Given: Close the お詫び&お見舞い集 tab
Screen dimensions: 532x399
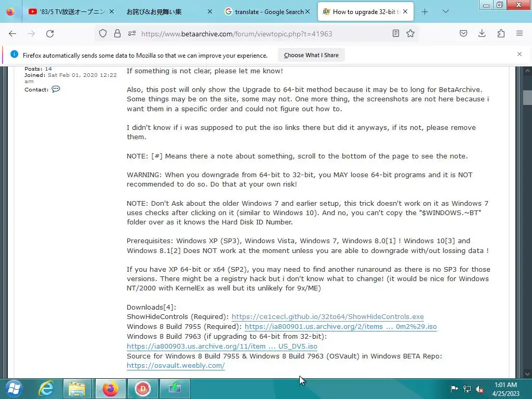Looking at the screenshot, I should point(210,12).
